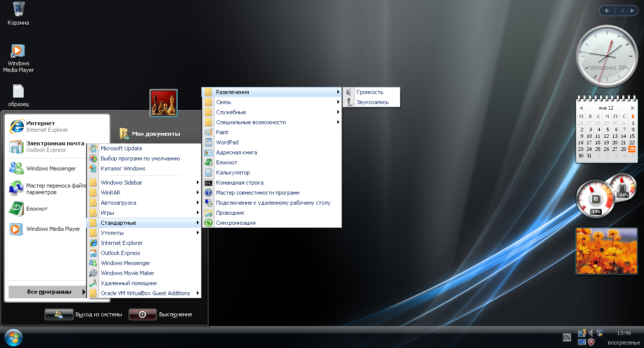Launch Internet Explorer from the programs list
The height and width of the screenshot is (348, 644).
[x=144, y=243]
